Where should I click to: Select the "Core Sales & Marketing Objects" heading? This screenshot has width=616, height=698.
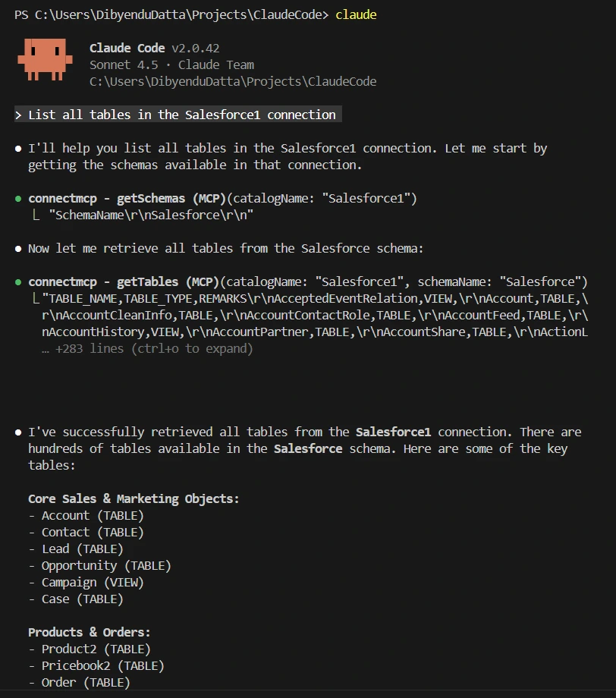click(x=134, y=499)
